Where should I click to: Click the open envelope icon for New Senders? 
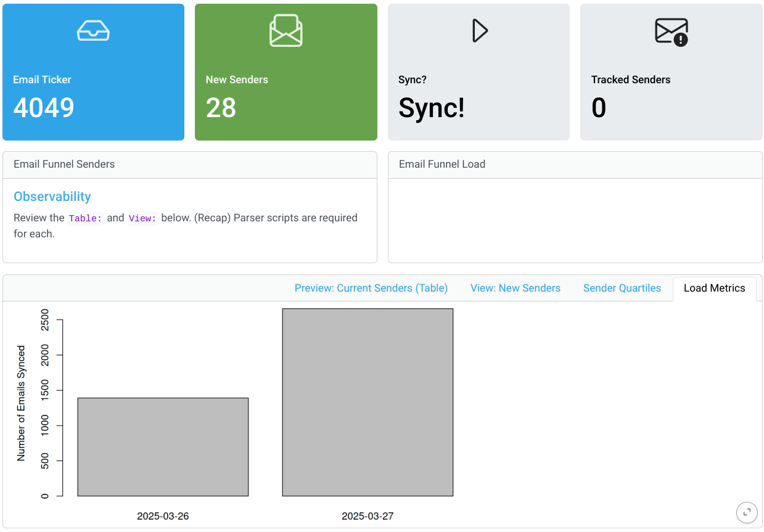285,30
